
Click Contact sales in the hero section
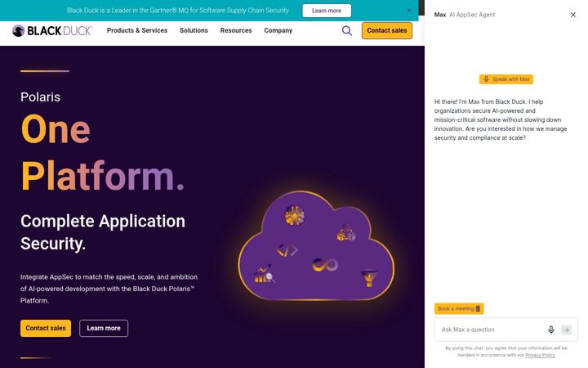point(46,328)
